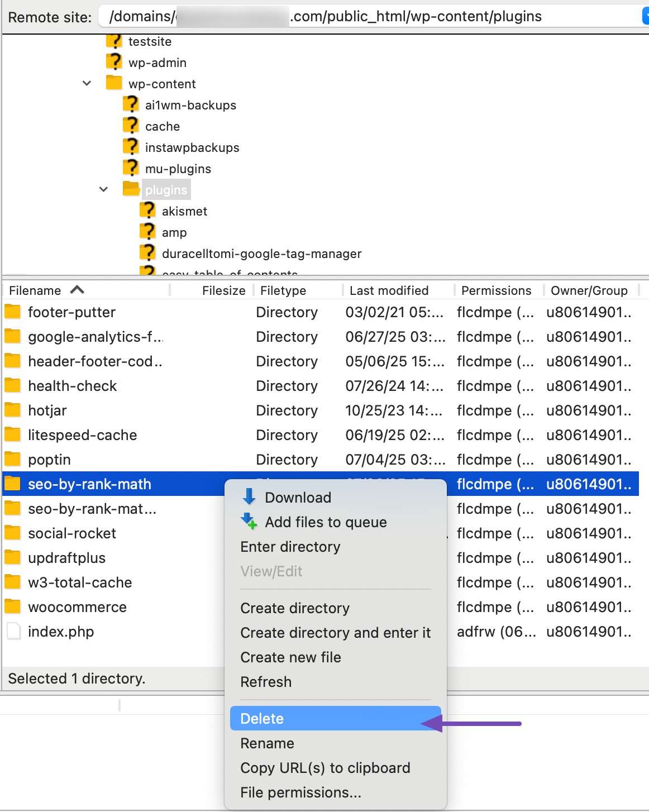Sort by Owner/Group column header

pos(592,290)
